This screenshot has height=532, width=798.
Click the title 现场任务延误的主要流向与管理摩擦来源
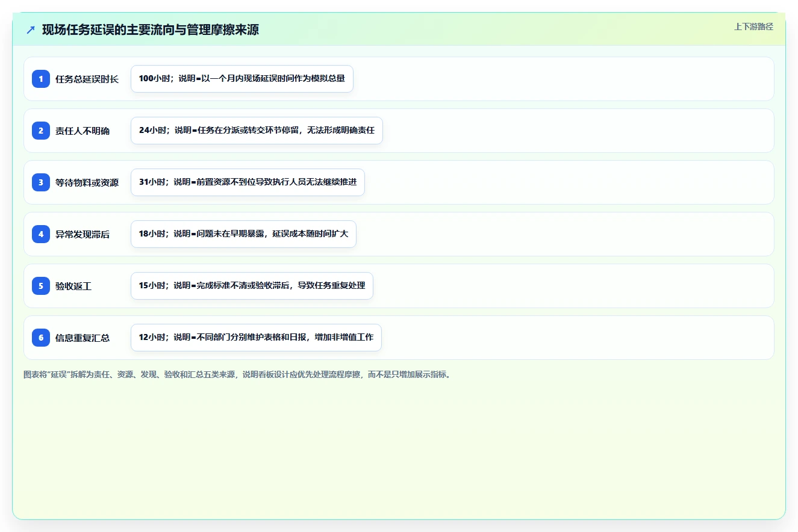click(x=151, y=29)
